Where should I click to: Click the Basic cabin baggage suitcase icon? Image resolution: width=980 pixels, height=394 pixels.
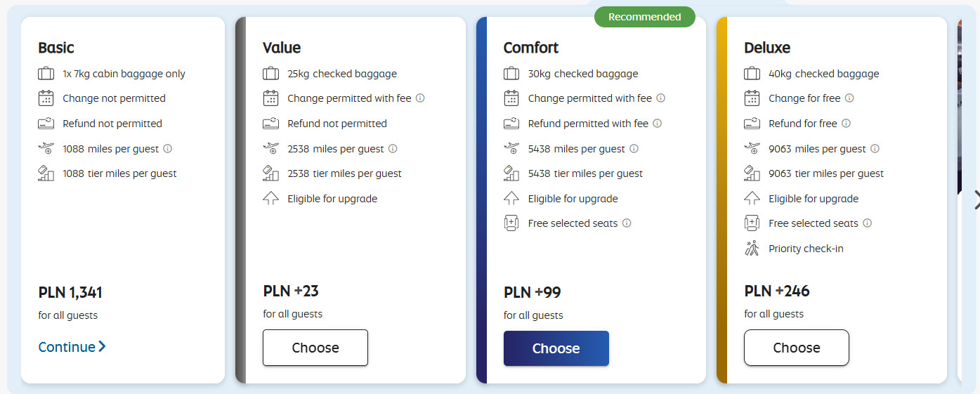tap(46, 74)
